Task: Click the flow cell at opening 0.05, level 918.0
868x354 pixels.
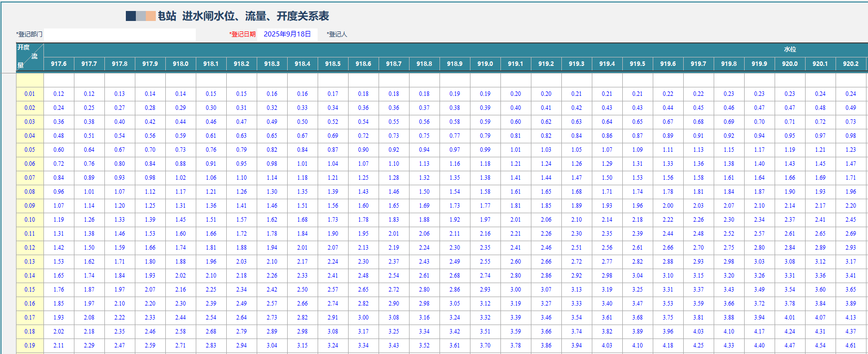Action: point(180,150)
